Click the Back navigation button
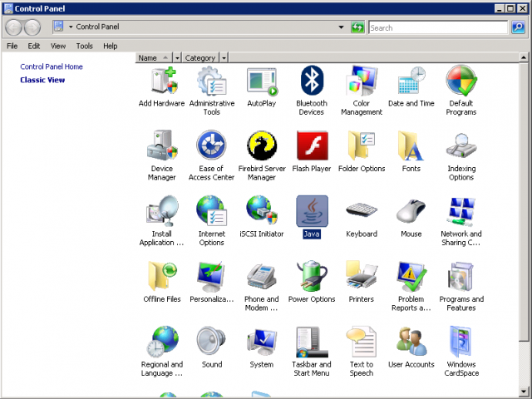532x399 pixels. (x=13, y=27)
